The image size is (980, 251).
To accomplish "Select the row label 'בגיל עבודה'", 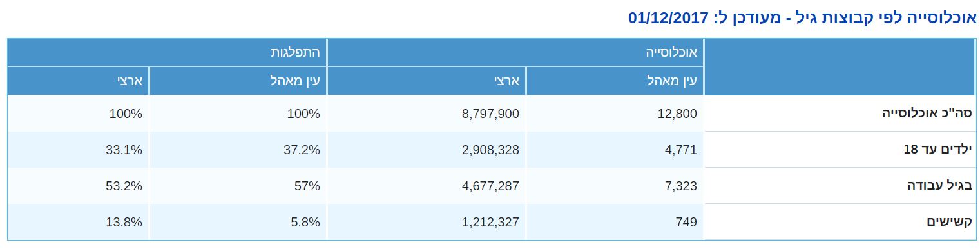I will (840, 186).
